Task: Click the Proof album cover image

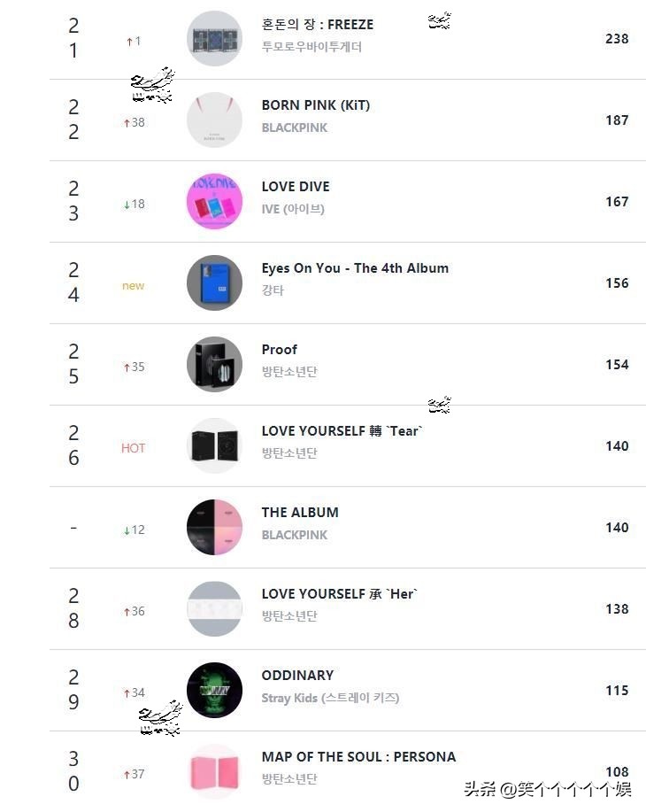Action: [x=214, y=365]
